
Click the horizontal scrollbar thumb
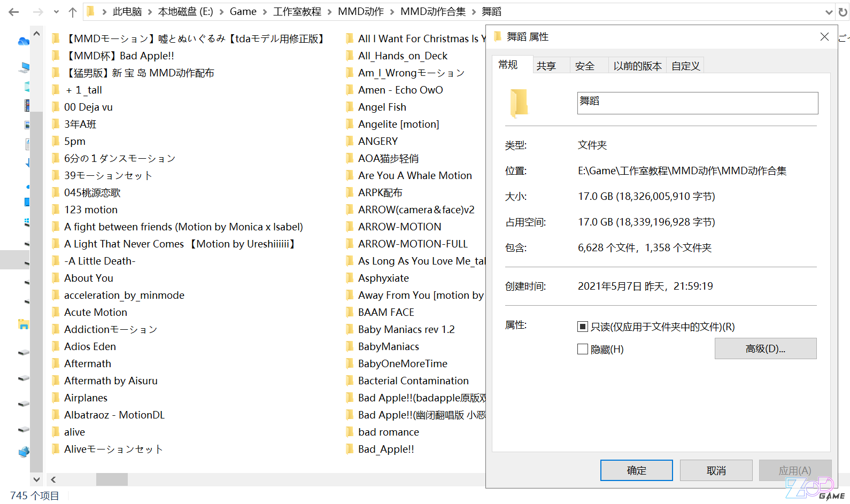(x=112, y=479)
